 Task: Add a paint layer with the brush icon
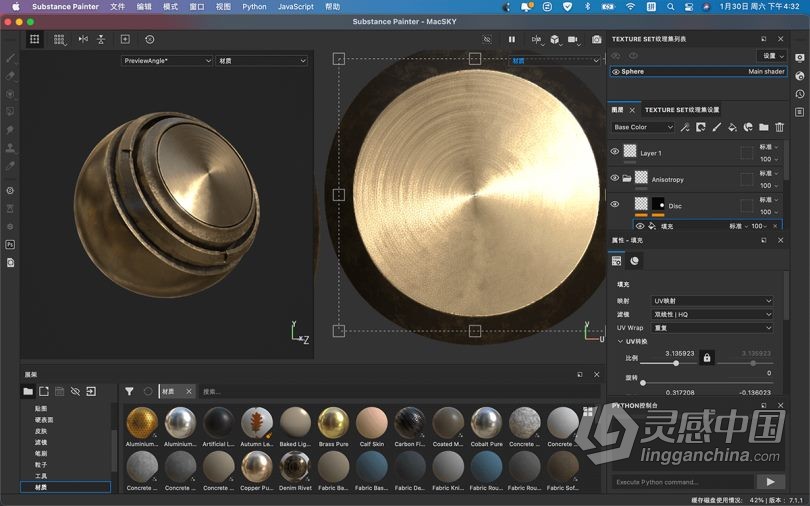[716, 127]
